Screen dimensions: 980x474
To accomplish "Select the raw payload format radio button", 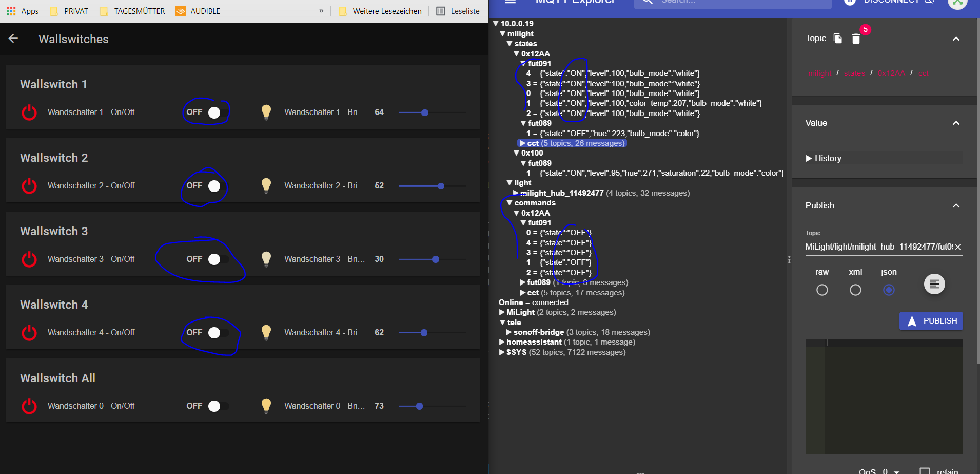I will (822, 290).
